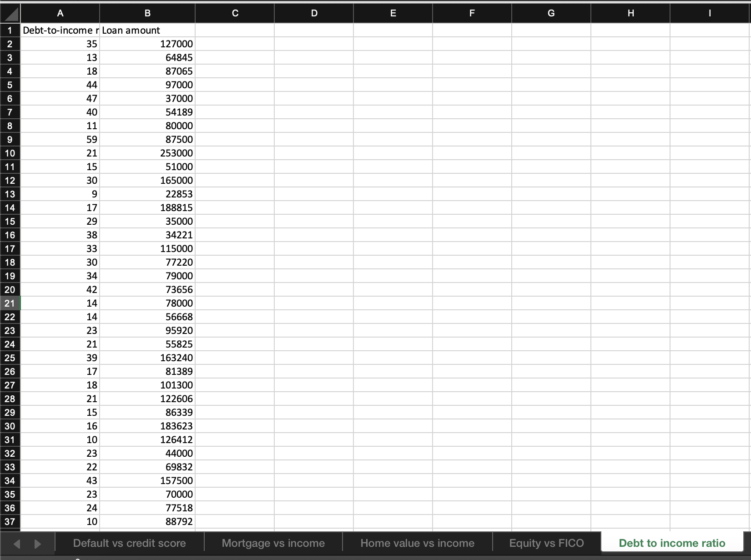This screenshot has width=751, height=560.
Task: Open the Mortgage vs income sheet
Action: click(273, 543)
